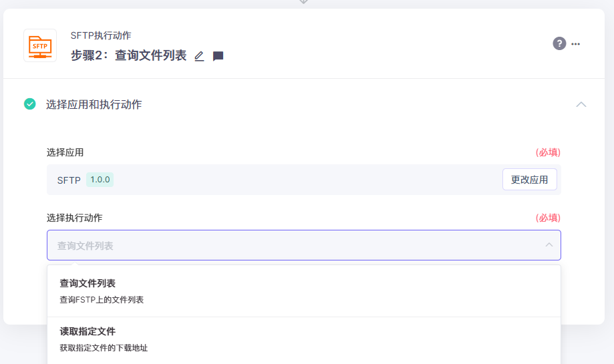Click the SFTP执行动作 subtitle text

tap(101, 35)
